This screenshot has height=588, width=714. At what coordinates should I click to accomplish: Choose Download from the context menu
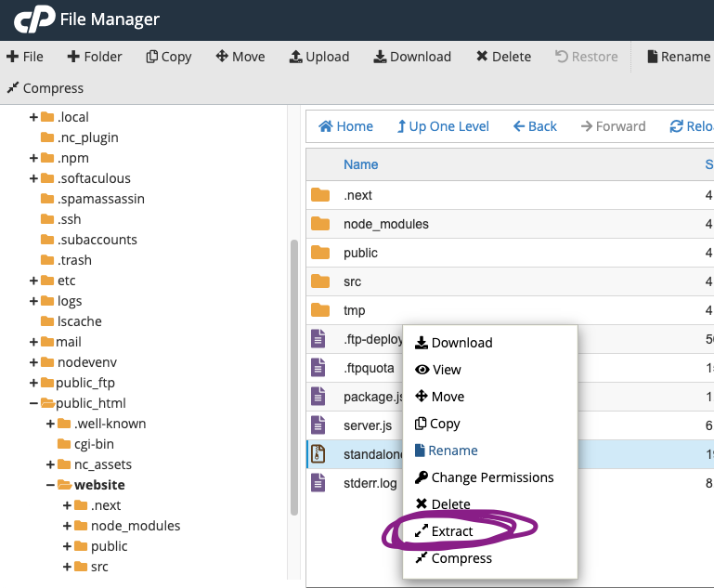pos(453,343)
